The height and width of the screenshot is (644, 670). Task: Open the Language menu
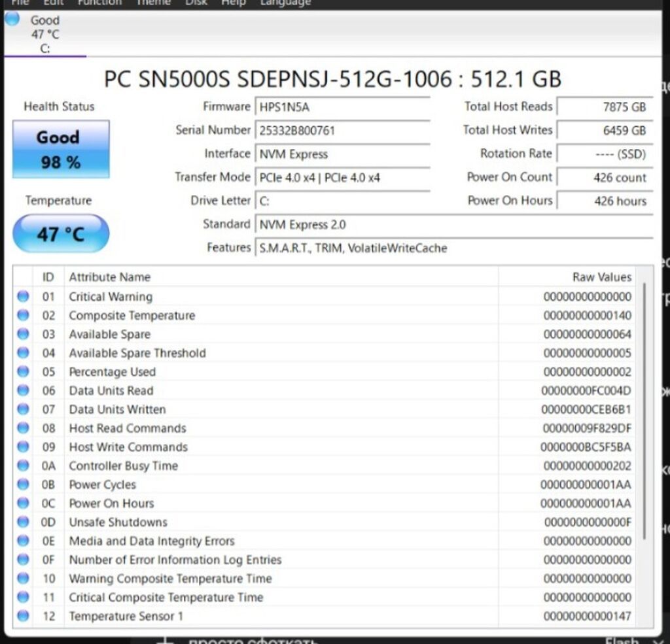coord(285,3)
